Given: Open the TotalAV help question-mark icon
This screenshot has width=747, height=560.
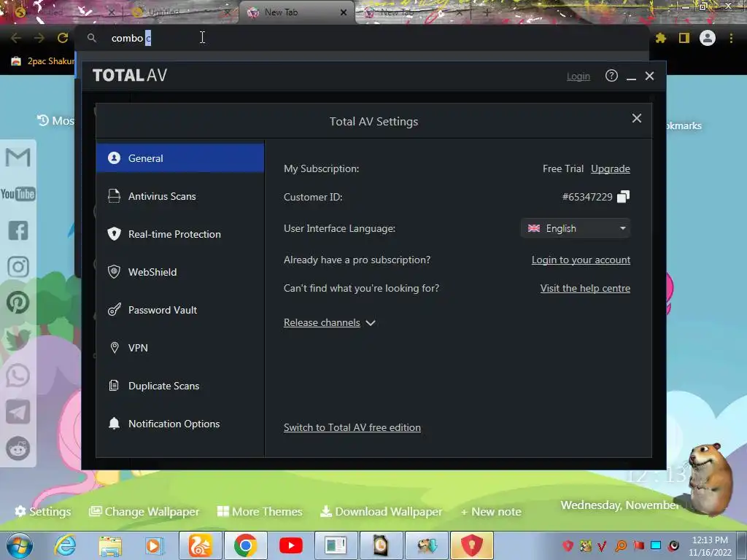Looking at the screenshot, I should pos(611,76).
